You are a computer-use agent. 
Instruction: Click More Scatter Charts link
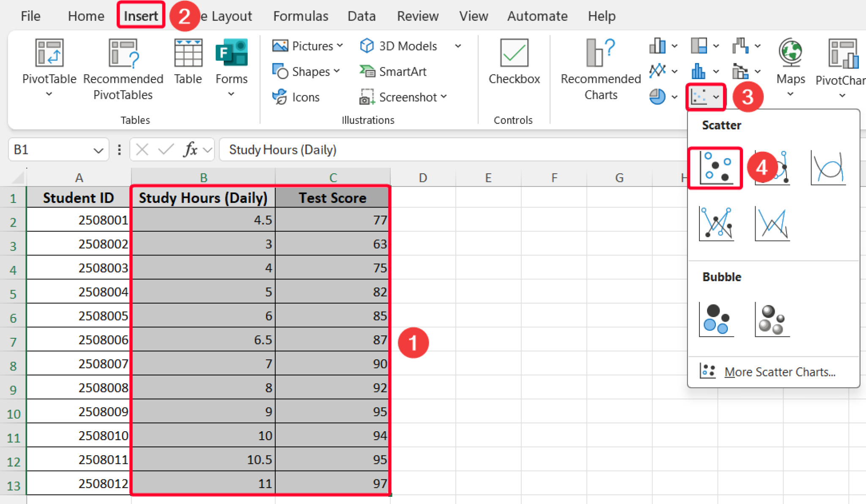point(780,372)
